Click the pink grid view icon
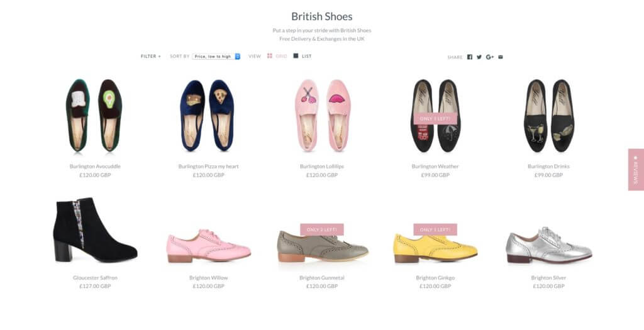This screenshot has height=330, width=644. tap(270, 56)
